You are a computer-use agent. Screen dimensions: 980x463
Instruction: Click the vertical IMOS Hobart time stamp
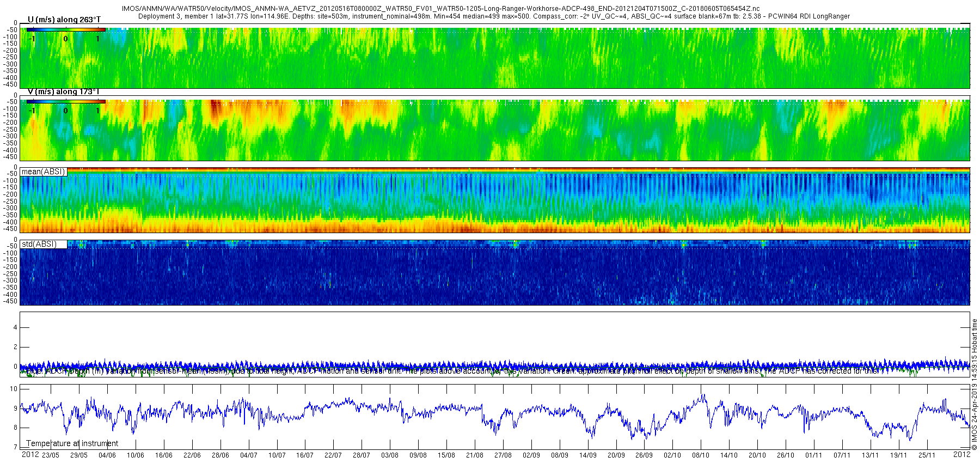click(975, 384)
